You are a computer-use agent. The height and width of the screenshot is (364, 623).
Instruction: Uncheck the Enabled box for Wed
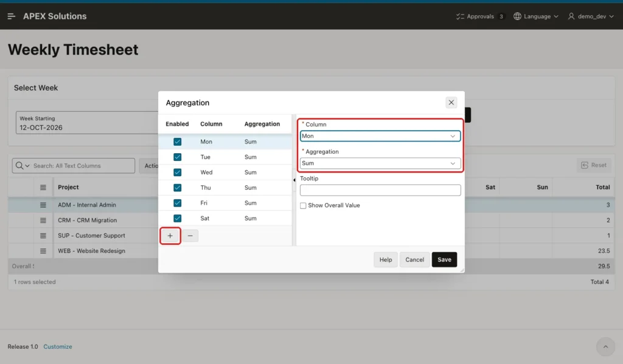[177, 172]
